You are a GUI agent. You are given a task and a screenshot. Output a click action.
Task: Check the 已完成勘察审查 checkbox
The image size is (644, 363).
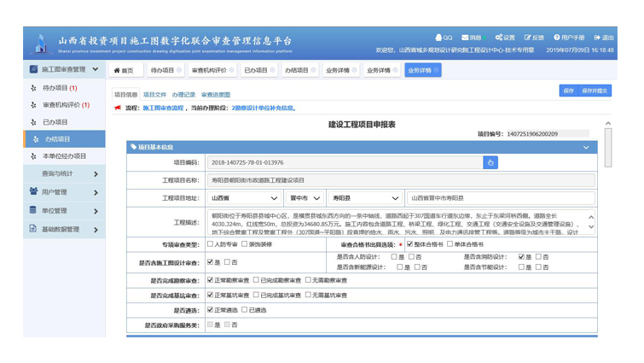coord(256,280)
